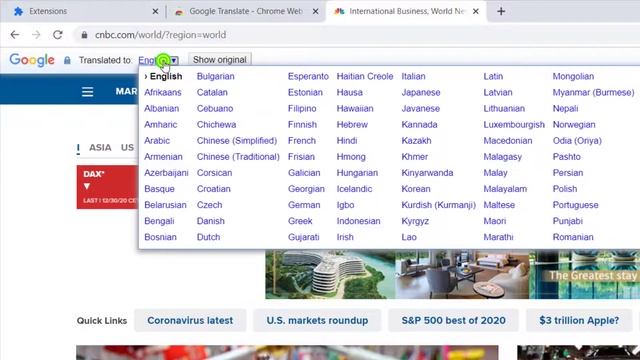Pick Lao in the language list
Screen dimensions: 640x360
(x=409, y=237)
